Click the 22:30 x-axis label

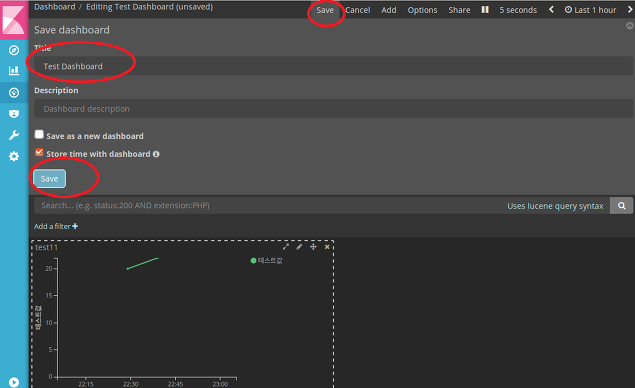(x=130, y=384)
